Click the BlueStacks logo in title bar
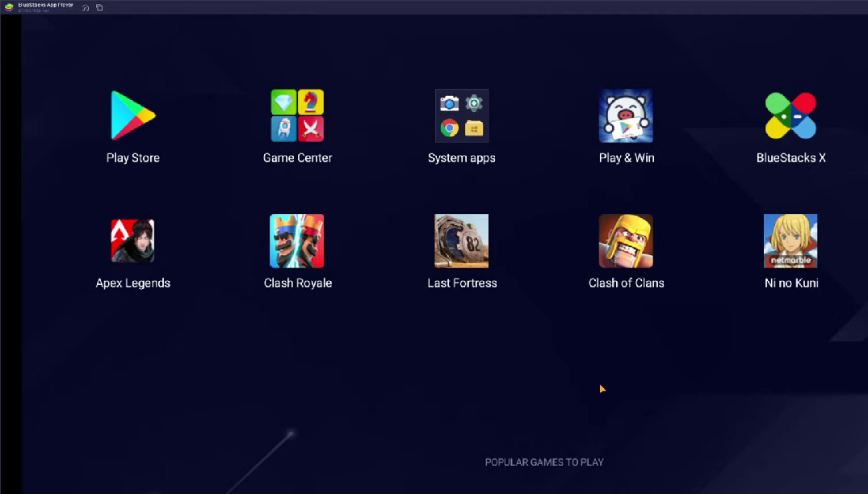Screen dimensions: 868x494 [9, 7]
